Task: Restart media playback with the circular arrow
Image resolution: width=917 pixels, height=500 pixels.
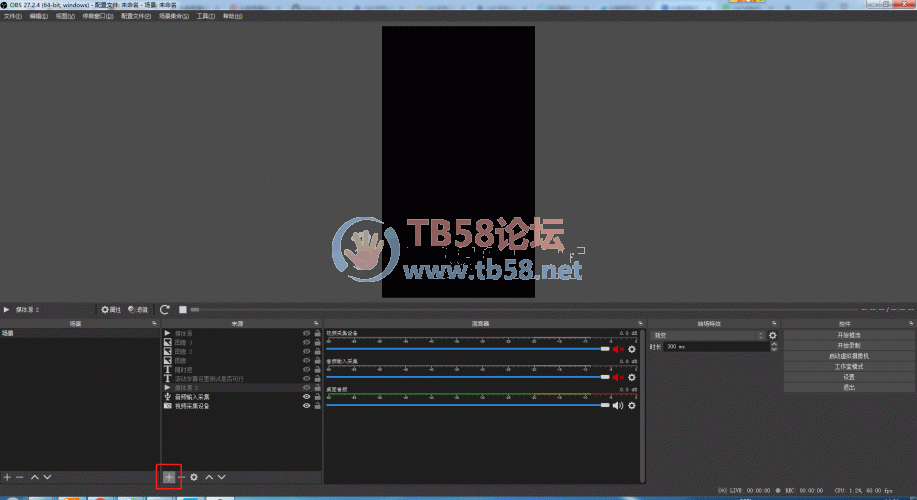Action: (165, 309)
